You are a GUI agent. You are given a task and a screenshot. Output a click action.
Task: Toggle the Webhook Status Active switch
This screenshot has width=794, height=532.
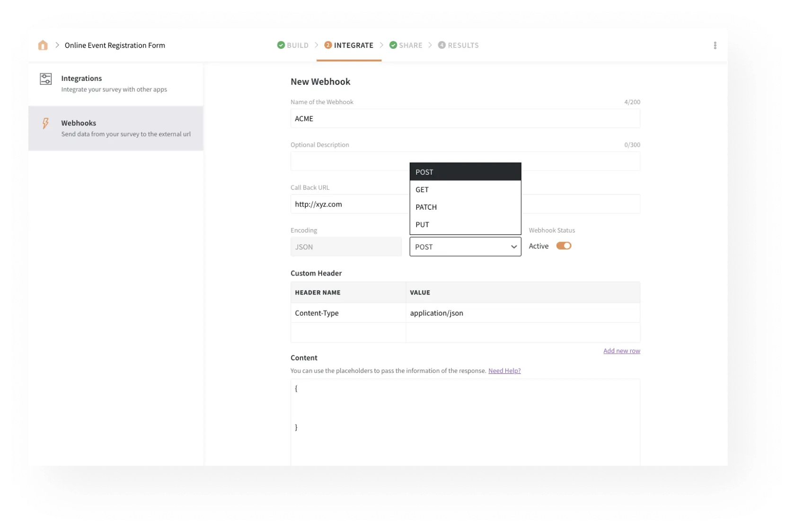pyautogui.click(x=564, y=246)
